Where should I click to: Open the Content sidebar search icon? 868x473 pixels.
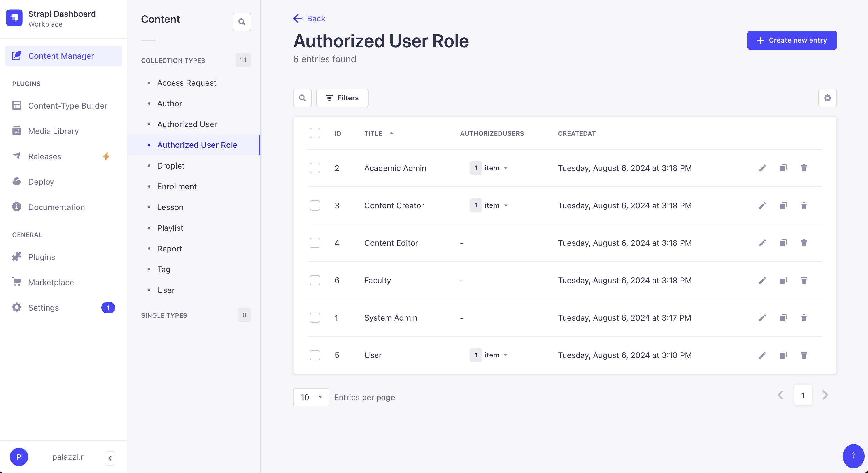[x=242, y=22]
